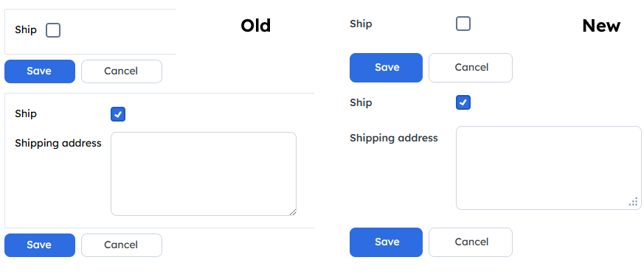Click the Shipping address label in New form

pos(394,138)
